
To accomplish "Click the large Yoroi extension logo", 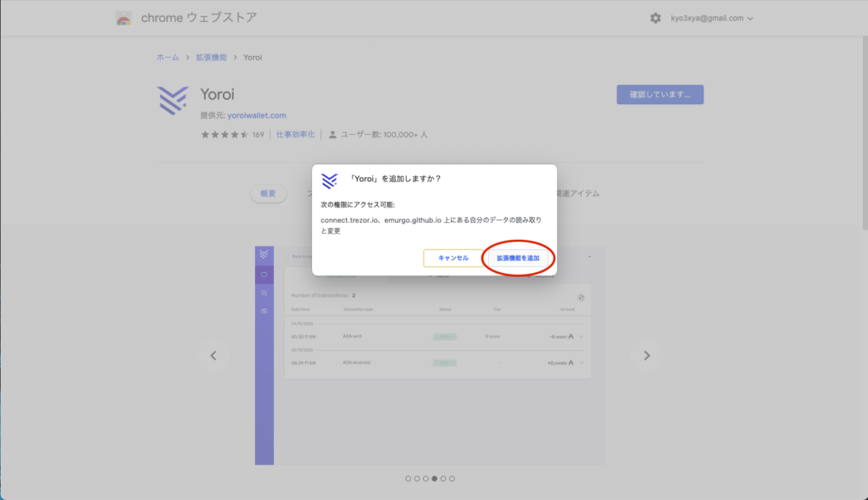I will pos(173,100).
